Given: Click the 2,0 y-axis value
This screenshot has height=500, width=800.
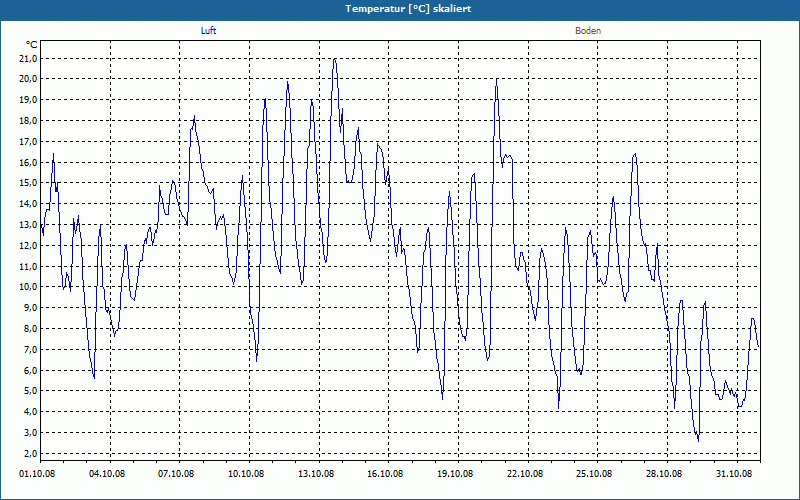Looking at the screenshot, I should coord(30,454).
